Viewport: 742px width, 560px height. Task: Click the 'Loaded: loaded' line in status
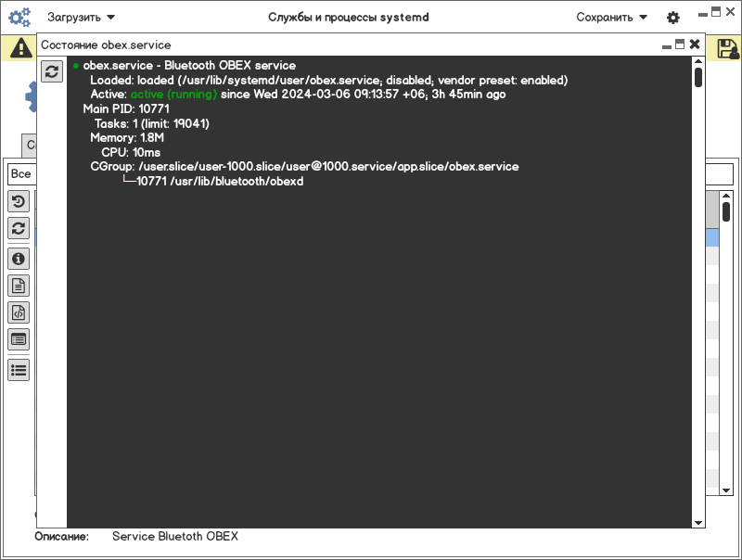point(329,80)
